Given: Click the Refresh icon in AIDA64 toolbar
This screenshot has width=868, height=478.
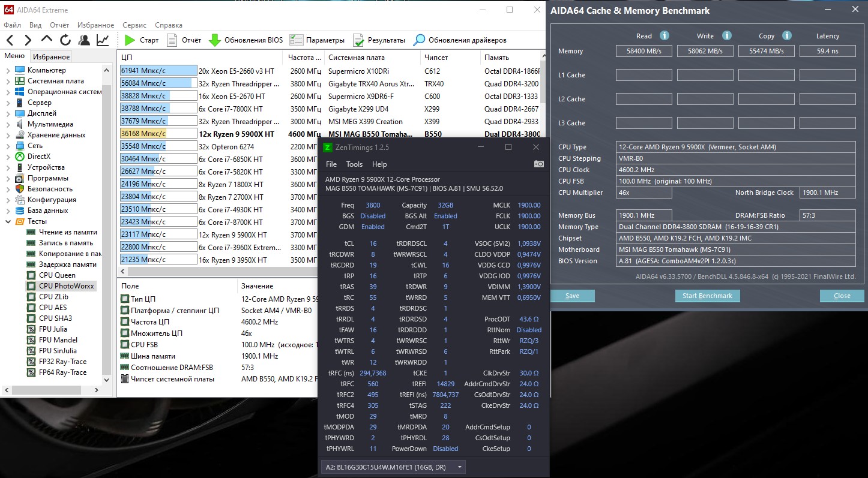Looking at the screenshot, I should tap(65, 40).
